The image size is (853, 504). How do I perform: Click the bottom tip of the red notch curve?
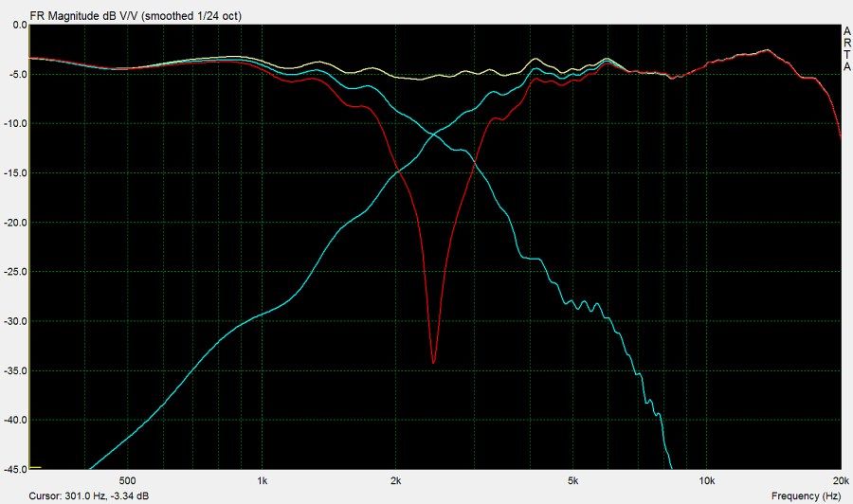pyautogui.click(x=433, y=363)
